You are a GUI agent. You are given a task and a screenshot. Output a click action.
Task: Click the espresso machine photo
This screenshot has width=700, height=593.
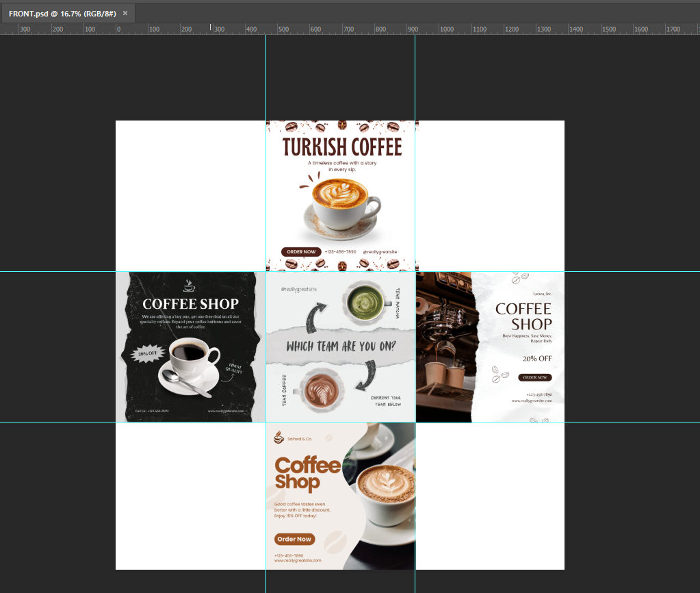[x=445, y=346]
